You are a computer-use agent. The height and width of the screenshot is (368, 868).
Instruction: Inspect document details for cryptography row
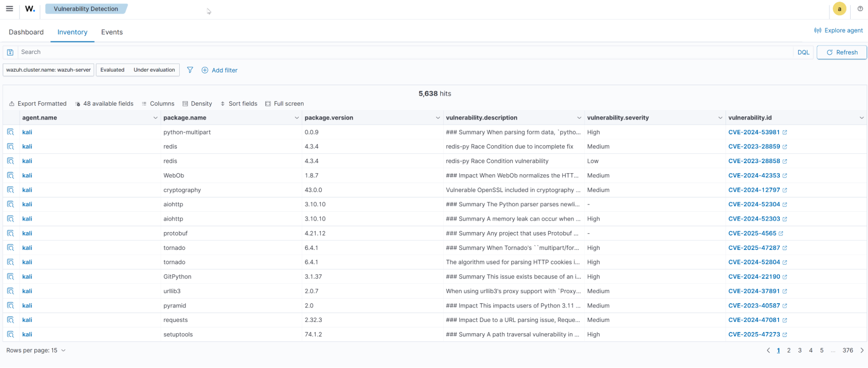[10, 190]
